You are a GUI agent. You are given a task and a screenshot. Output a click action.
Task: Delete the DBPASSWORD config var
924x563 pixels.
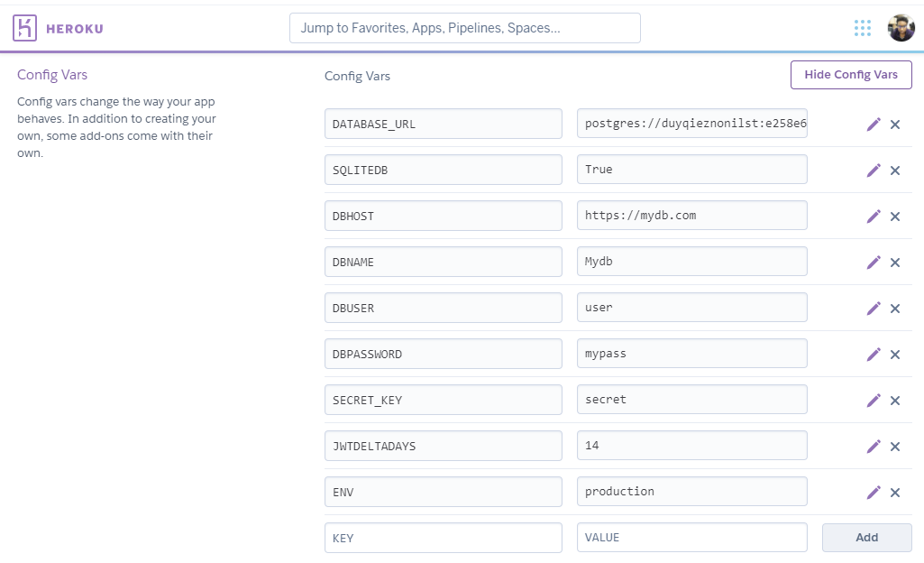click(x=895, y=355)
